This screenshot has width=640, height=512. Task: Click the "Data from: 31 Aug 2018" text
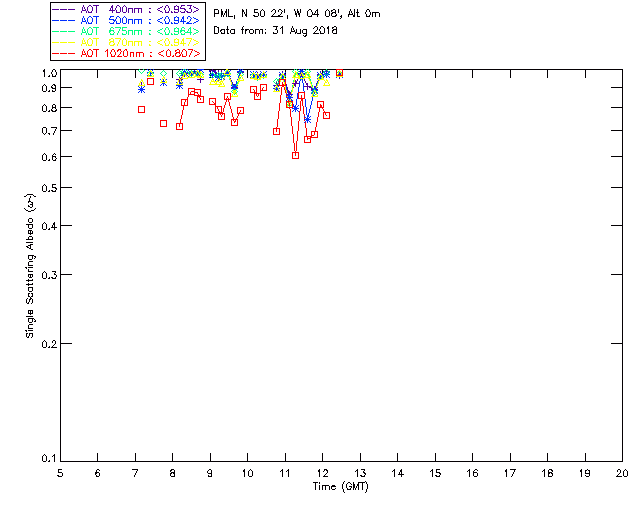coord(276,31)
